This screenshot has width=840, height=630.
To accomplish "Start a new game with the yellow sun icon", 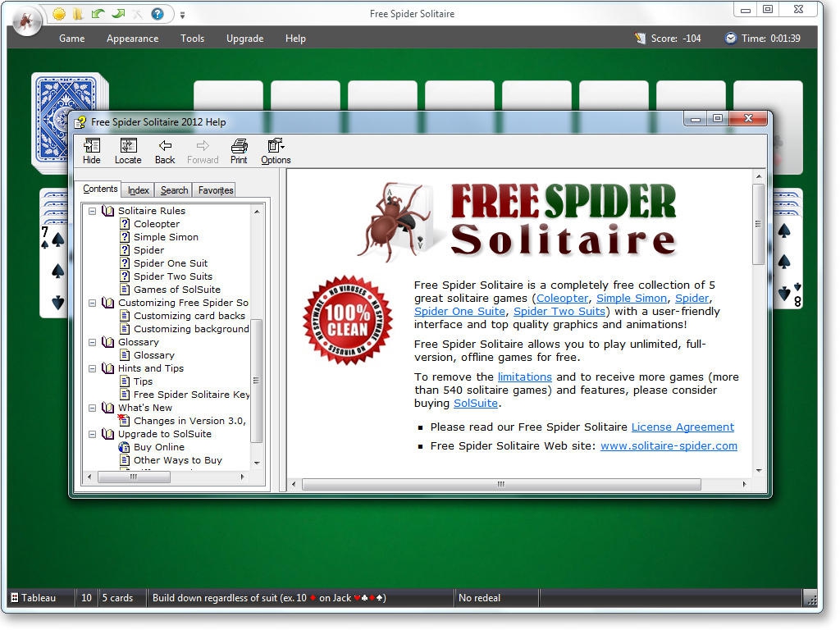I will pyautogui.click(x=59, y=14).
